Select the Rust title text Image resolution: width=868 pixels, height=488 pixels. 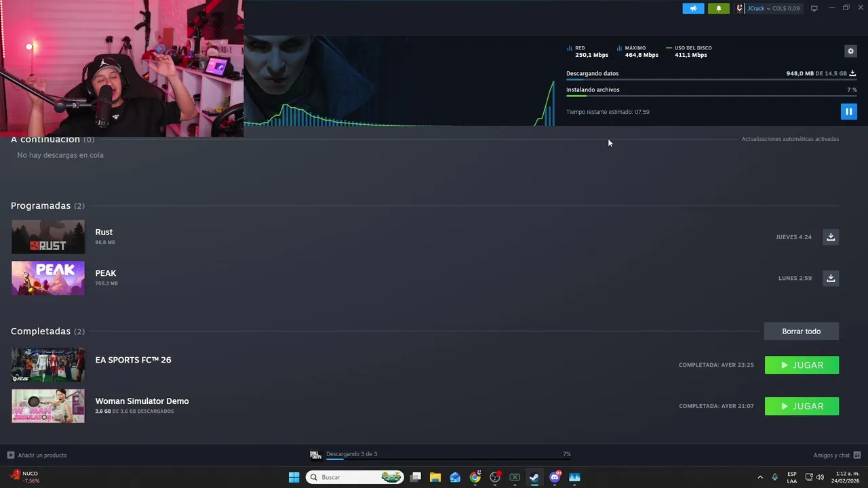[104, 232]
